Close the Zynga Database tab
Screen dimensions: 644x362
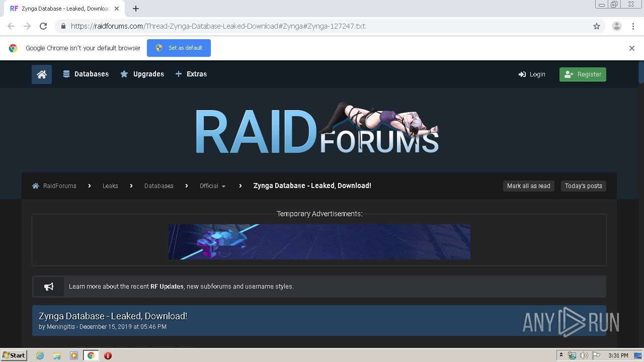[x=117, y=9]
